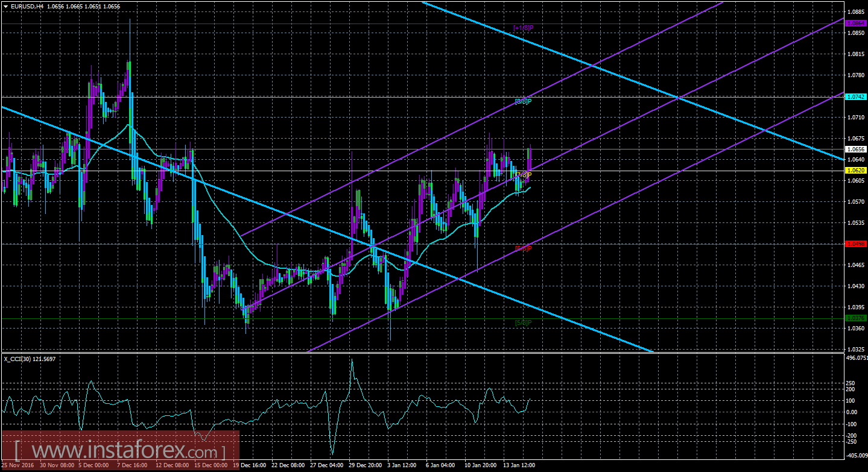Click the 1.0885 price scale value
Viewport: 868px width, 472px height.
click(856, 11)
